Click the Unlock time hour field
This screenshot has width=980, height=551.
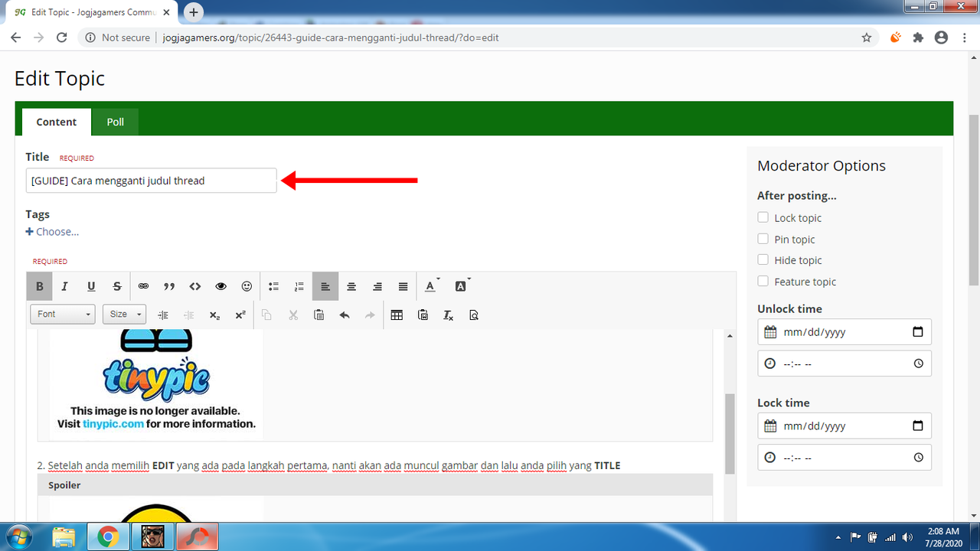pyautogui.click(x=844, y=364)
